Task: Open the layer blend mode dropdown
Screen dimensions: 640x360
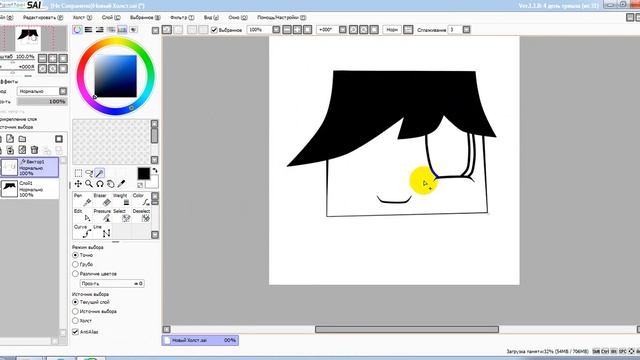Action: pyautogui.click(x=63, y=91)
